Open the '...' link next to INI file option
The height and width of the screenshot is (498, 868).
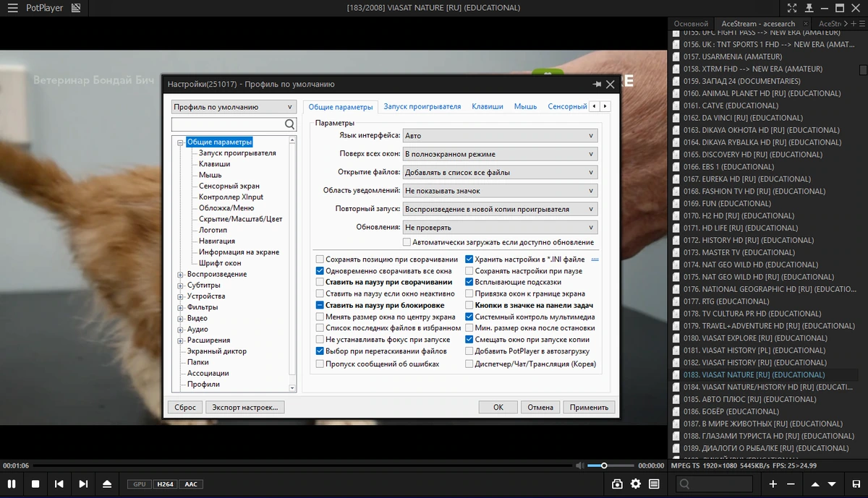[x=595, y=259]
